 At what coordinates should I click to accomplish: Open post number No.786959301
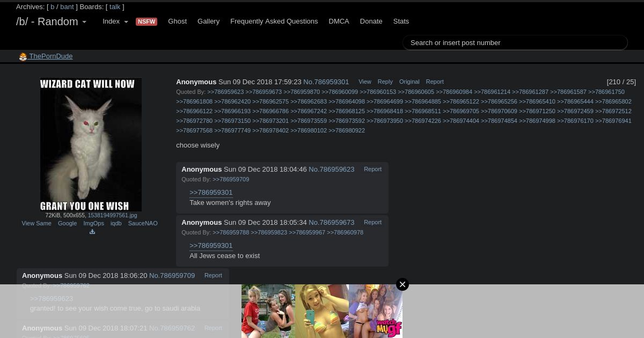[326, 82]
